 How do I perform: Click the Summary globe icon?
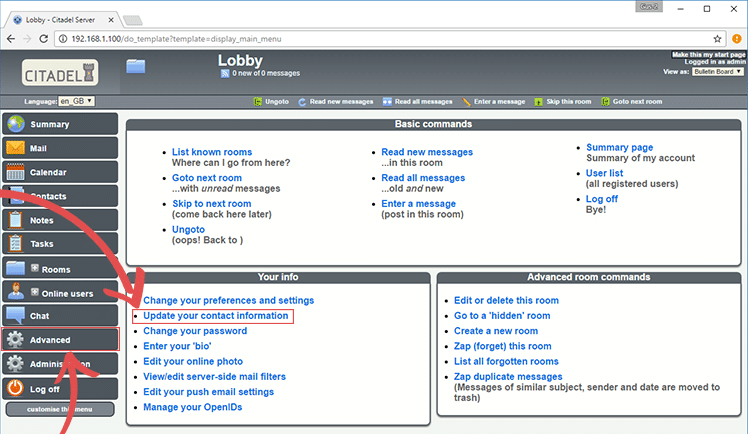[x=16, y=124]
